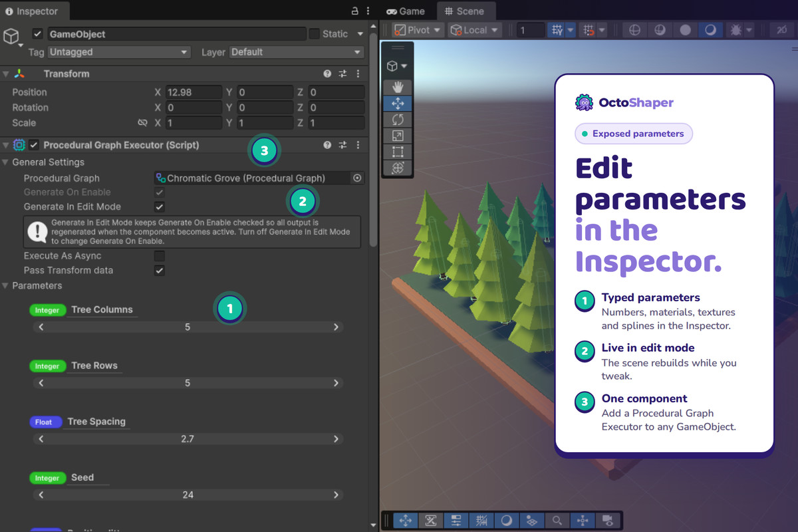
Task: Open the Static flags dropdown arrow
Action: 360,34
